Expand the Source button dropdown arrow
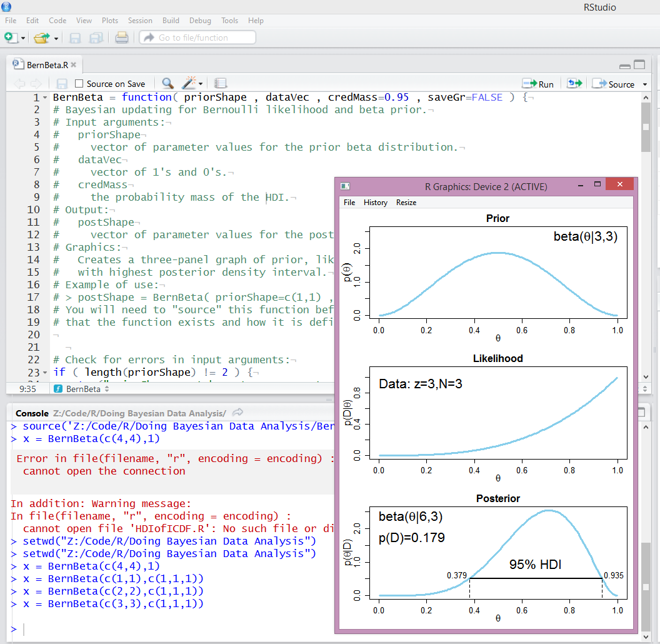The height and width of the screenshot is (644, 660). (x=645, y=84)
